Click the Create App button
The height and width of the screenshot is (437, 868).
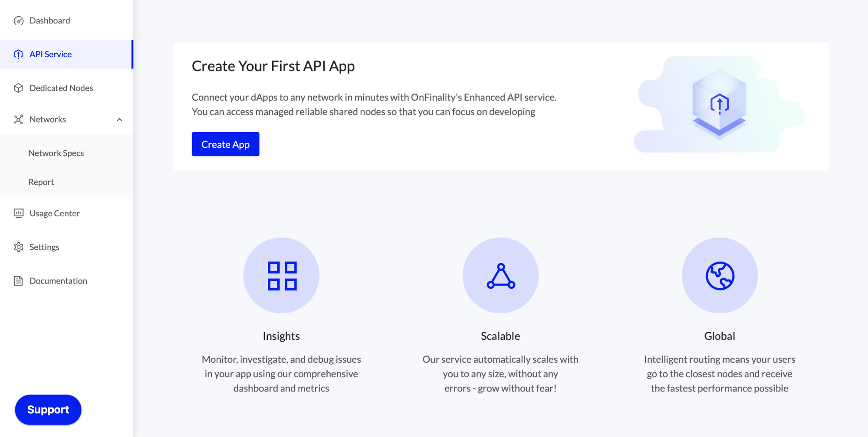(225, 144)
